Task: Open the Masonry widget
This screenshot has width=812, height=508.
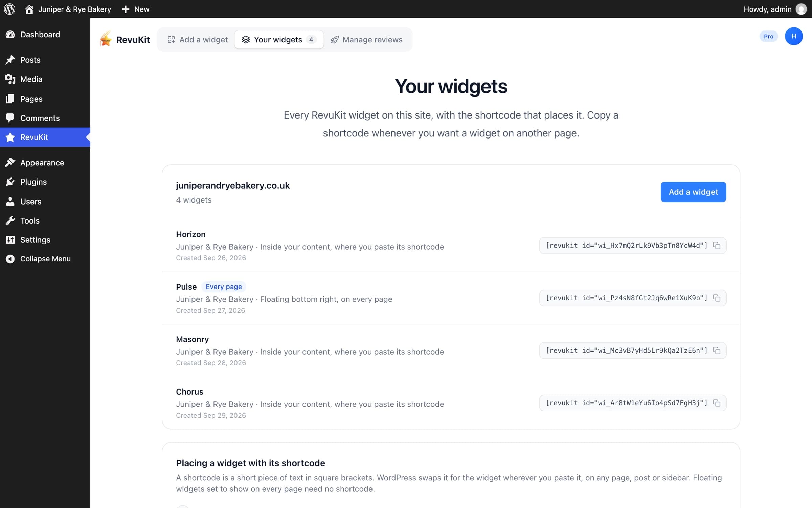Action: click(192, 339)
